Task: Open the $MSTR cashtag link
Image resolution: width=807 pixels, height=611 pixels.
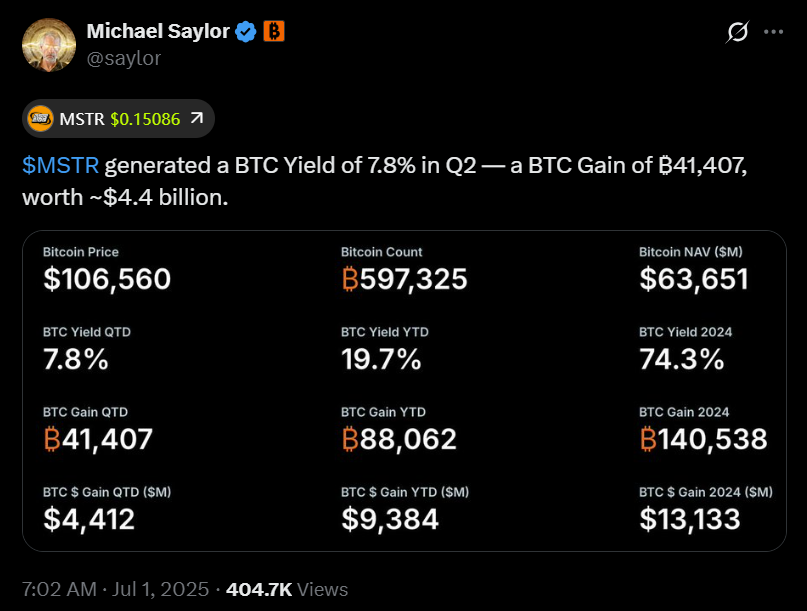Action: pyautogui.click(x=60, y=165)
